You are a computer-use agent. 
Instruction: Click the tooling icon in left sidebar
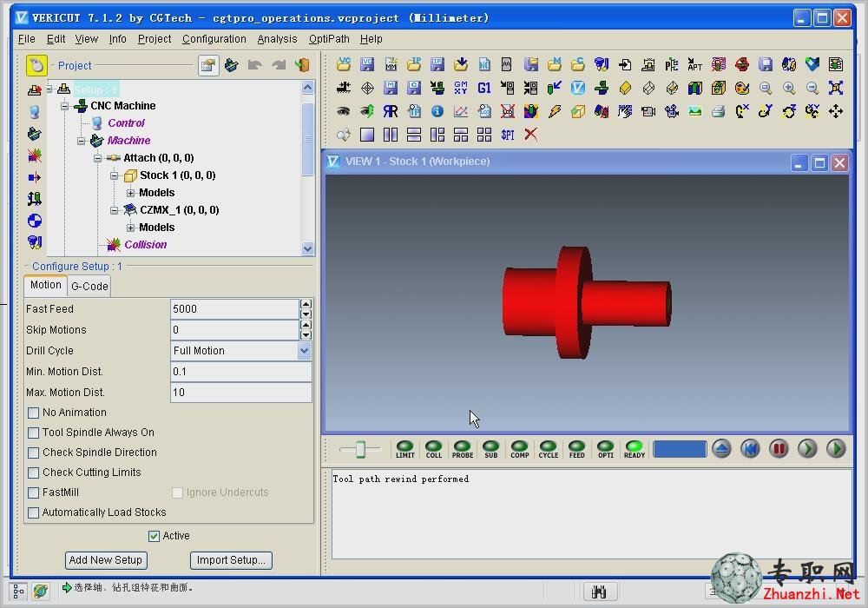(x=35, y=242)
